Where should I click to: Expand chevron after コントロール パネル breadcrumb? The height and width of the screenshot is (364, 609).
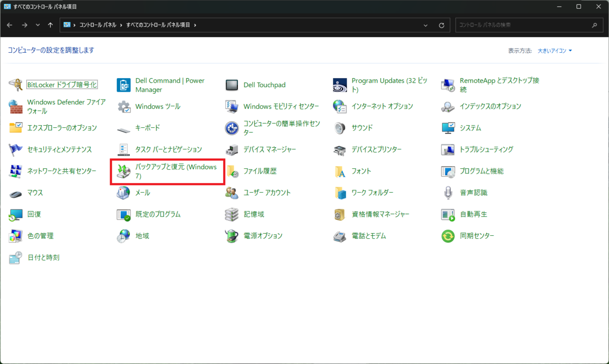coord(121,25)
